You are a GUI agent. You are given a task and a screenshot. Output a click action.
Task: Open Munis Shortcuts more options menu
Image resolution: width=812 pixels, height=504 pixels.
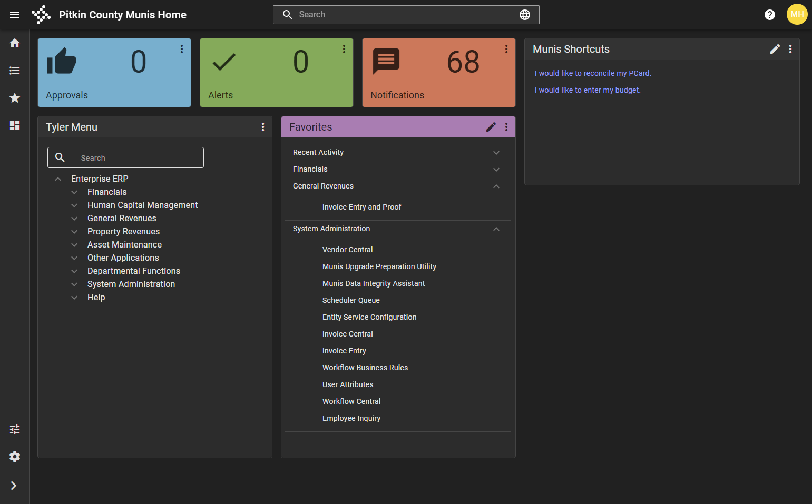tap(790, 49)
